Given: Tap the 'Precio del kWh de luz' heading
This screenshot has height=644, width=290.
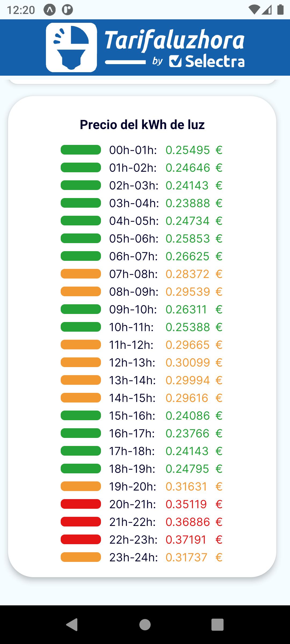Looking at the screenshot, I should click(142, 125).
